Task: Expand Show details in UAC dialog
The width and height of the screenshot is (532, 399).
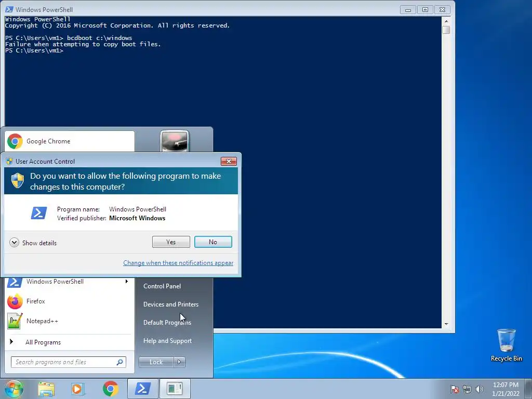Action: [33, 243]
